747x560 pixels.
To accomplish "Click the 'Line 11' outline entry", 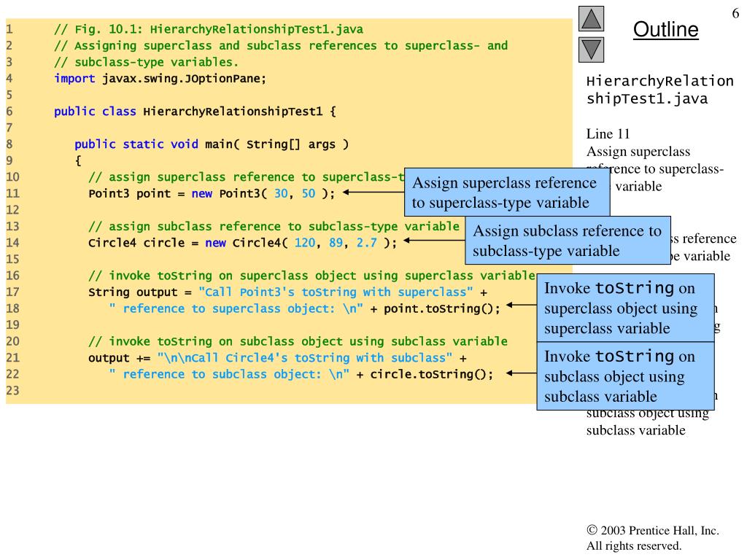I will click(608, 134).
